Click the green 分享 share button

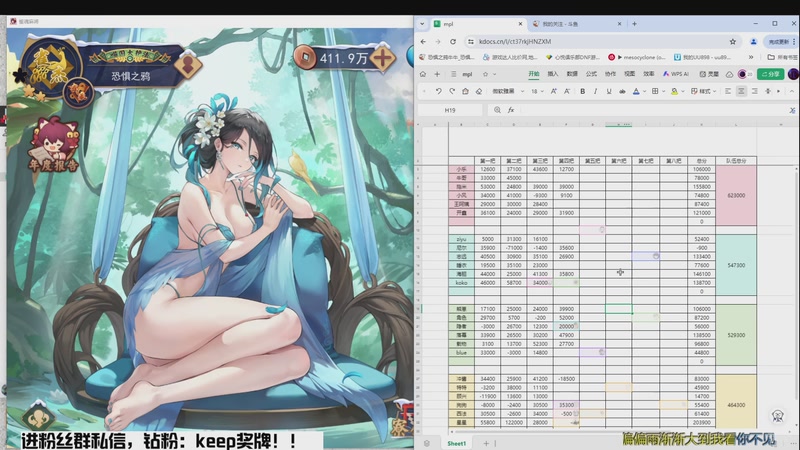[770, 74]
